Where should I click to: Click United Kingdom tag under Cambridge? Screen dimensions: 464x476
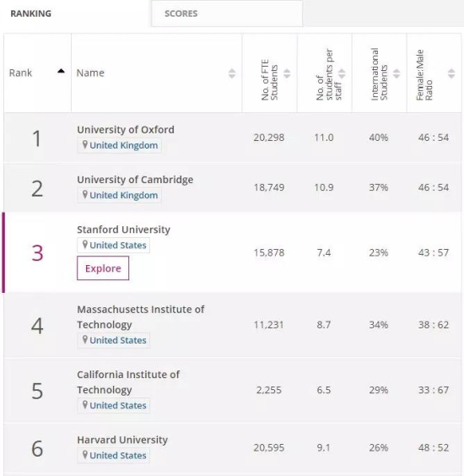[119, 195]
